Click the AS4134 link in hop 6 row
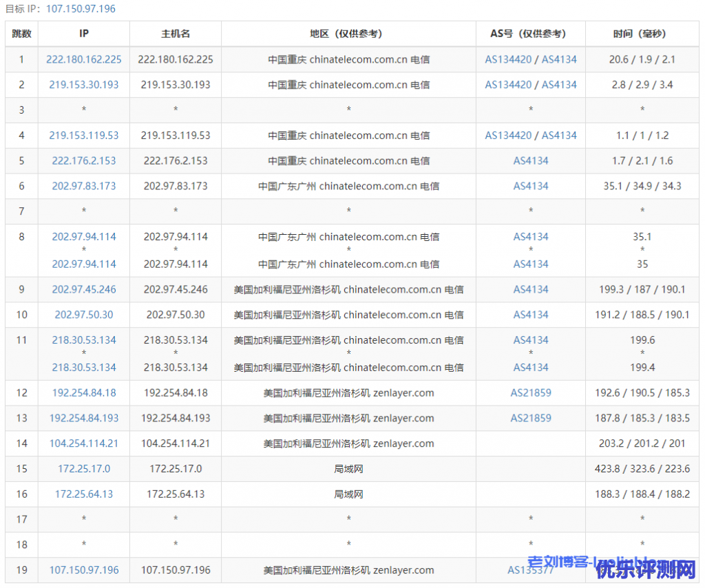705x588 pixels. 531,186
